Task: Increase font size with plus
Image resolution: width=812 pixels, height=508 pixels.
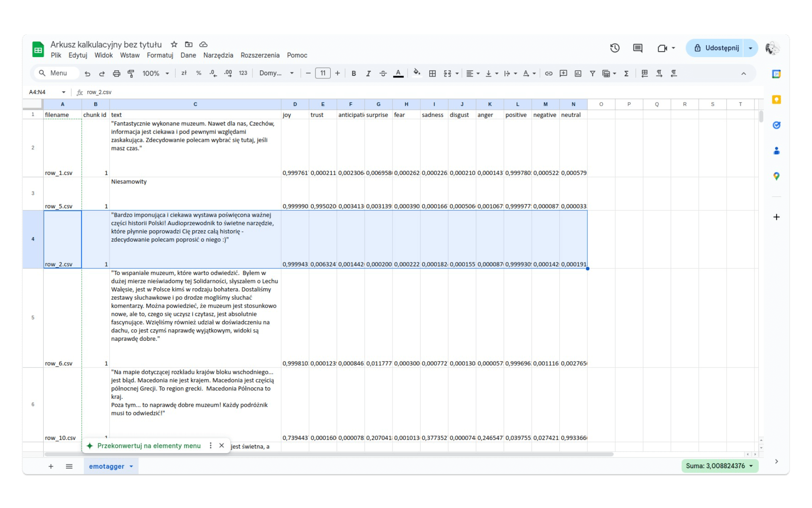Action: click(337, 73)
